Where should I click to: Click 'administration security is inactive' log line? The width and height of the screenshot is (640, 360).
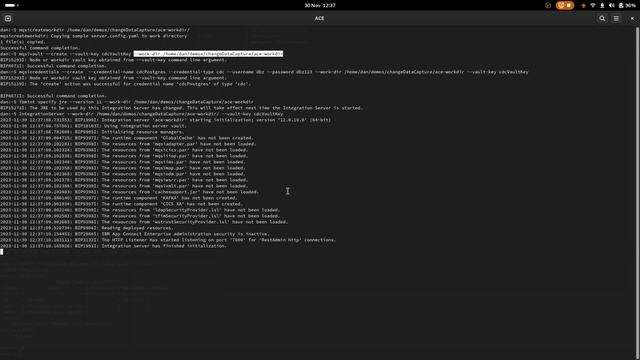135,234
